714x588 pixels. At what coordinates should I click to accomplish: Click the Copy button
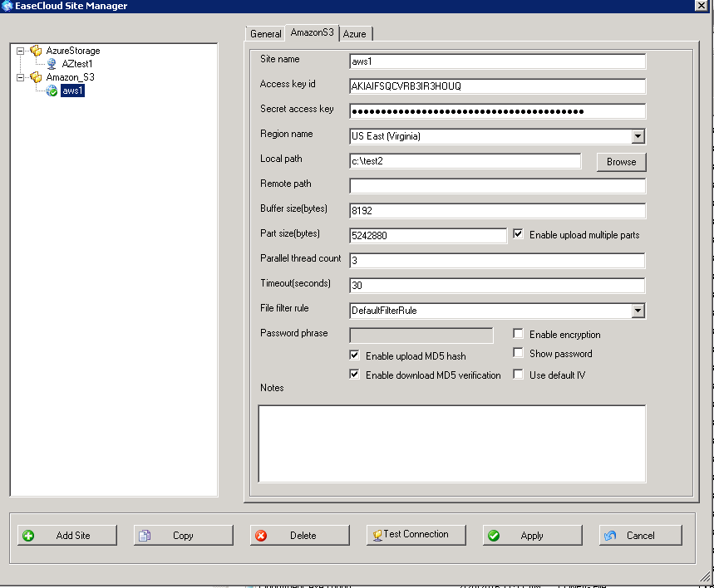tap(183, 536)
